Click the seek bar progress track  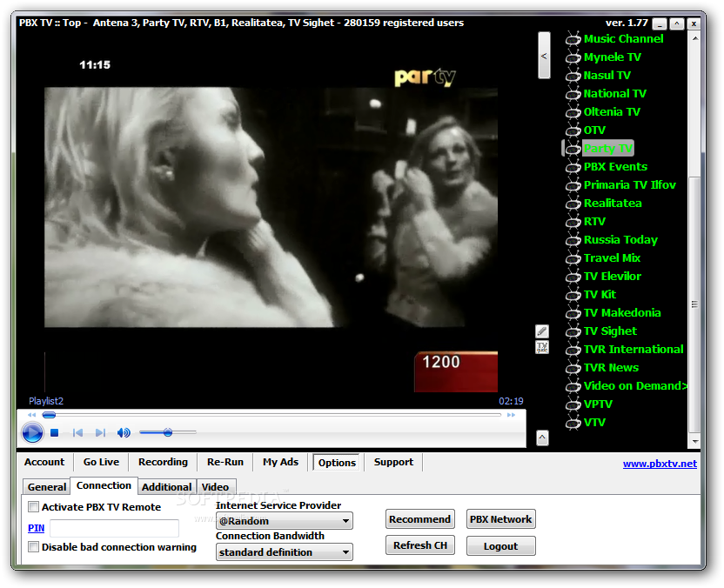271,415
